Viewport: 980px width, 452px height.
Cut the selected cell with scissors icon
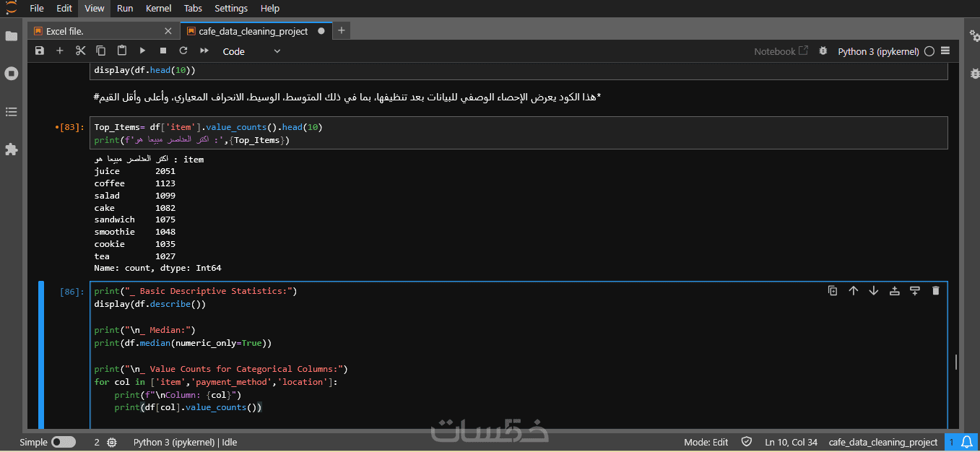tap(80, 51)
